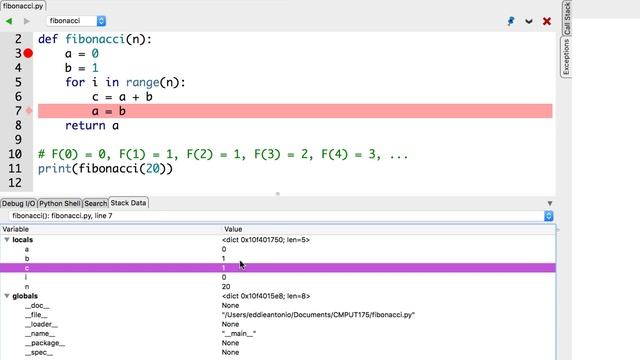Click the "__main__" value
Screen dimensions: 640x360
[x=239, y=333]
